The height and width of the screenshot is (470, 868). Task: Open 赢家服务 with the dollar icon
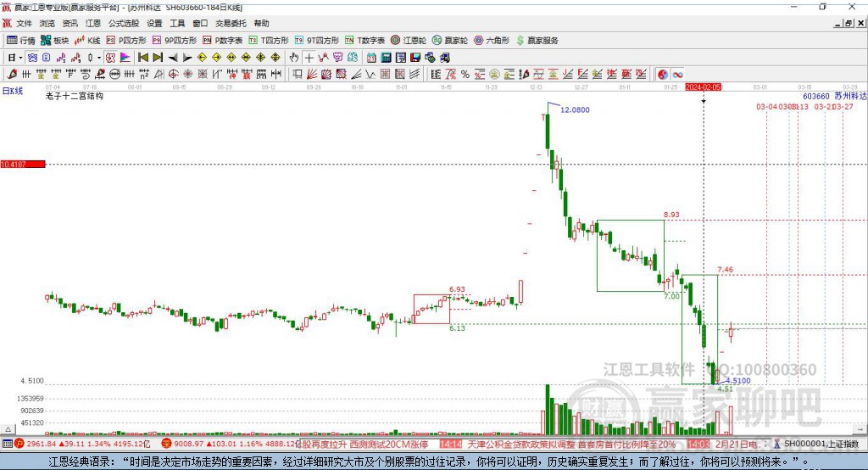tap(537, 41)
